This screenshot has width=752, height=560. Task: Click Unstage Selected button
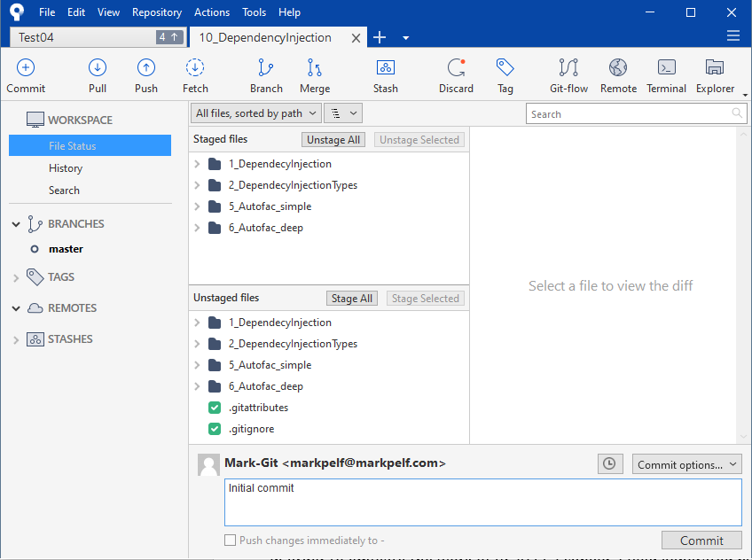pos(419,139)
